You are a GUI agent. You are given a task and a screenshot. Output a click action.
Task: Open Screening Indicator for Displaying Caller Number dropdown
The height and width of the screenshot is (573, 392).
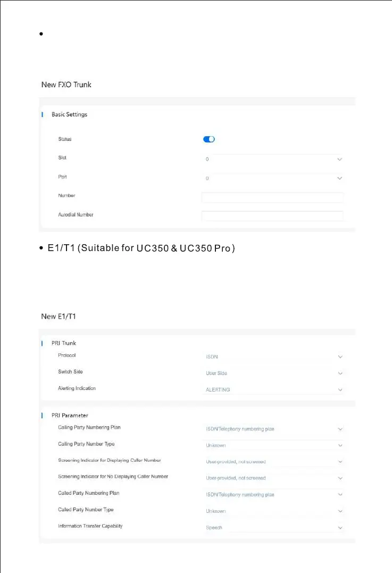pyautogui.click(x=272, y=462)
